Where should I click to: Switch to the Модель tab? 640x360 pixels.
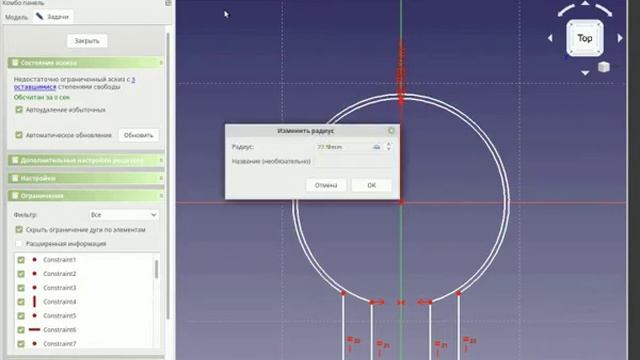16,17
